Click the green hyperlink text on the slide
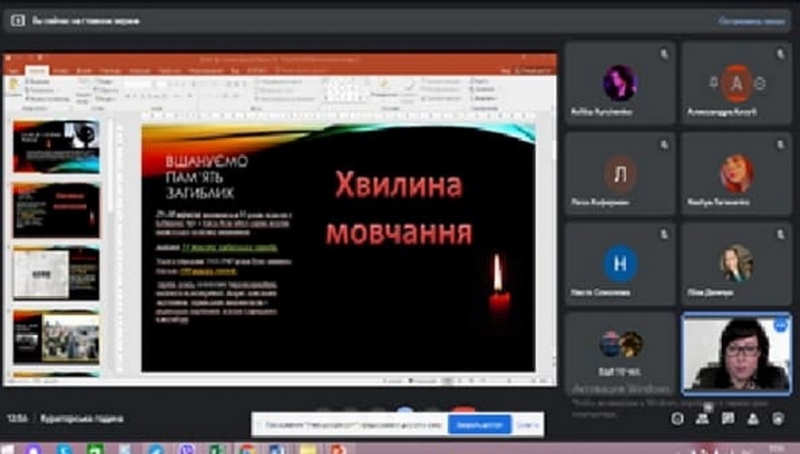This screenshot has height=454, width=800. click(230, 248)
